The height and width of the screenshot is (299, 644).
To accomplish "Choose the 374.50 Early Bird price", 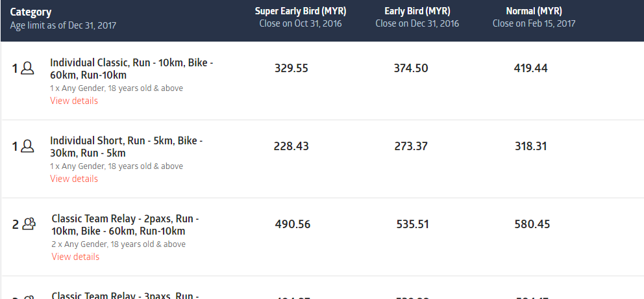I will click(411, 68).
